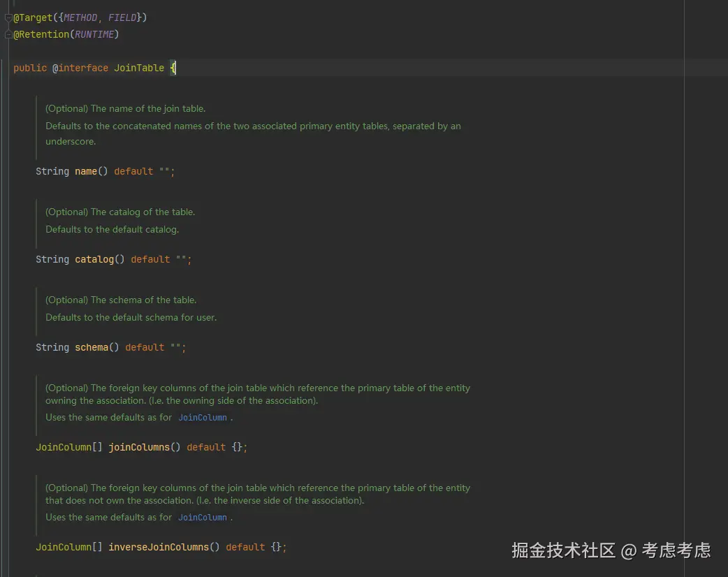The width and height of the screenshot is (728, 577).
Task: Click doc line ending 'separated by an'
Action: tap(253, 126)
